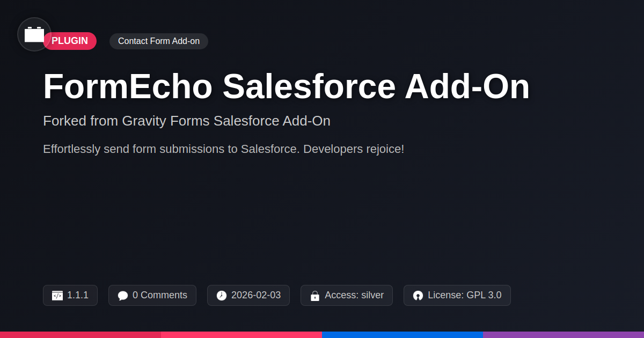Click the crimson segment of bottom color bar
Screen dimensions: 644x338
click(x=80, y=335)
